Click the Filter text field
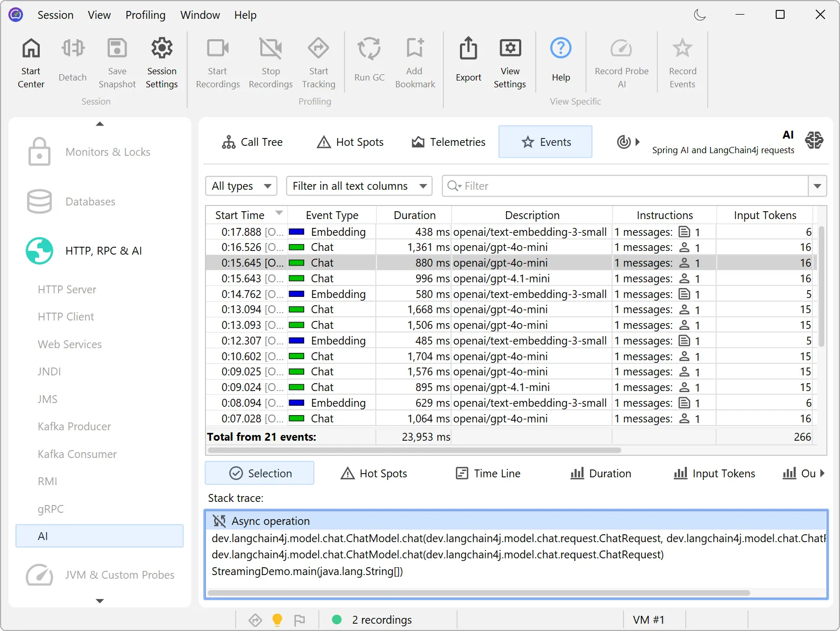The image size is (840, 631). 625,186
